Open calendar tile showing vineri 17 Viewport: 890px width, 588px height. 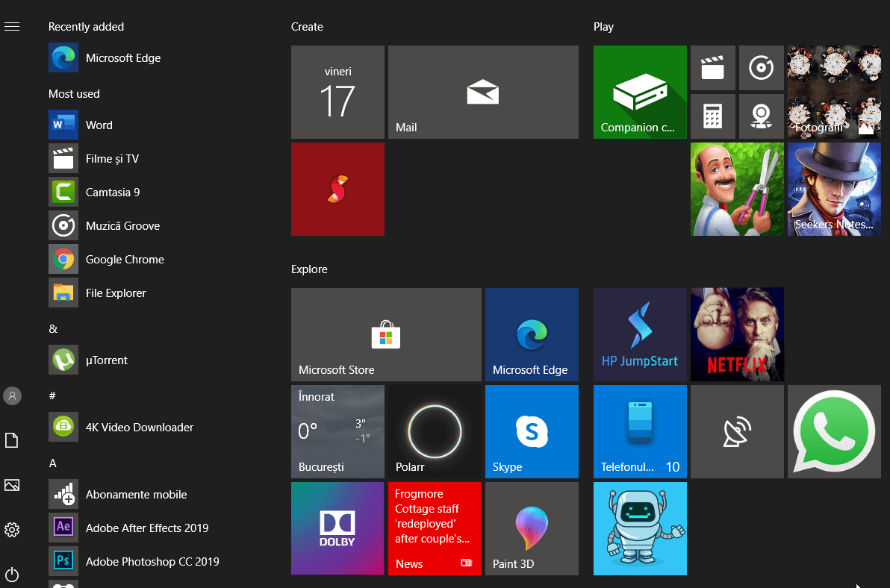tap(337, 92)
